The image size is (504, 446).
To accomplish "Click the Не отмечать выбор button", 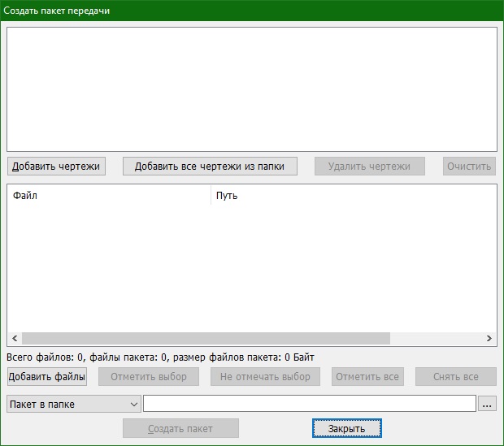I will click(x=265, y=377).
